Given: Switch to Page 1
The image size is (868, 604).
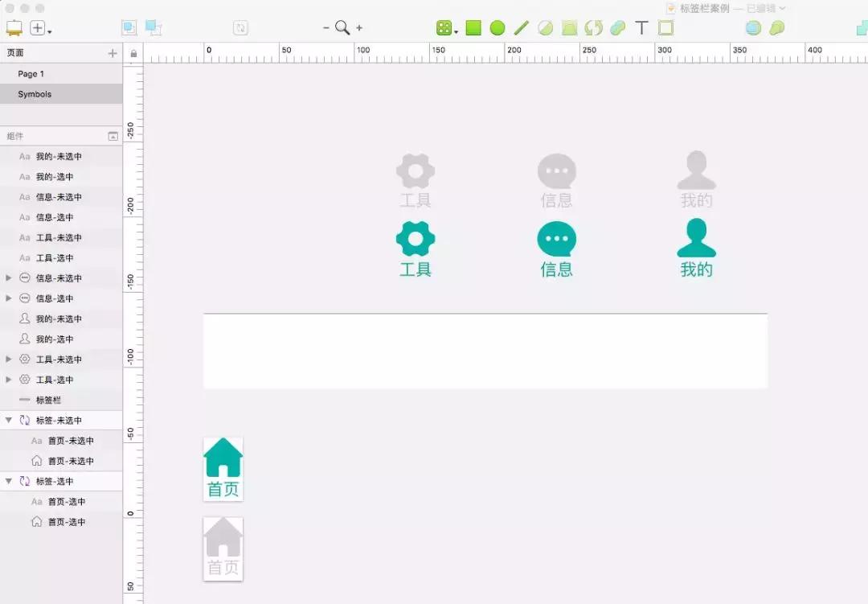Looking at the screenshot, I should tap(31, 74).
